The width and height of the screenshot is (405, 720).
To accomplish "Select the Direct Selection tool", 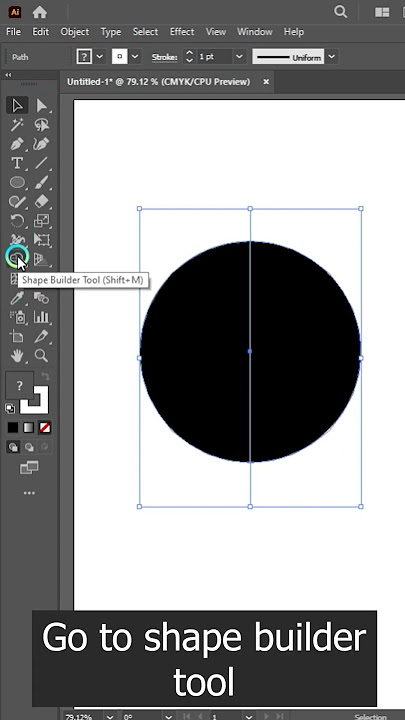I will click(42, 106).
